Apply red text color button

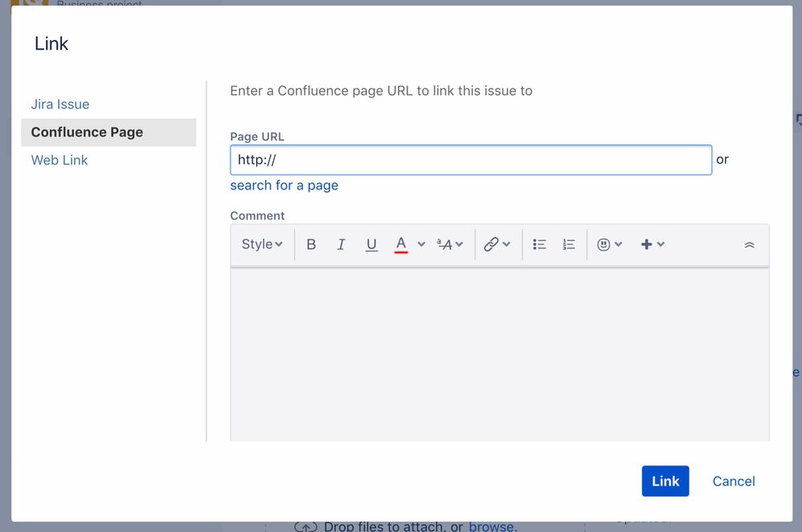coord(401,244)
